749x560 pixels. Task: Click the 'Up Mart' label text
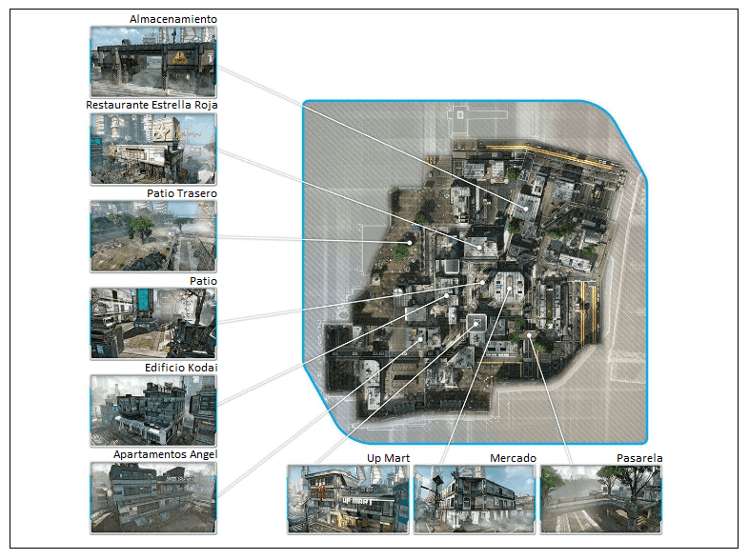[388, 458]
